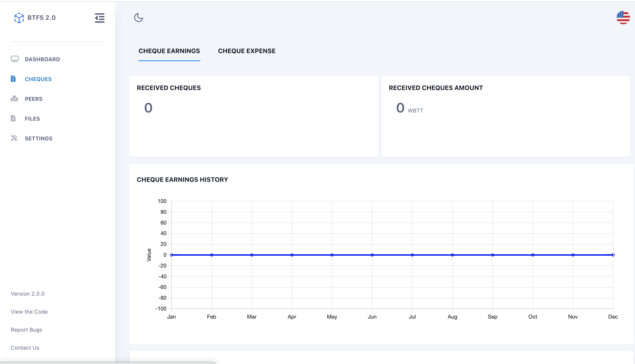Switch to Cheque Expense tab

[246, 51]
